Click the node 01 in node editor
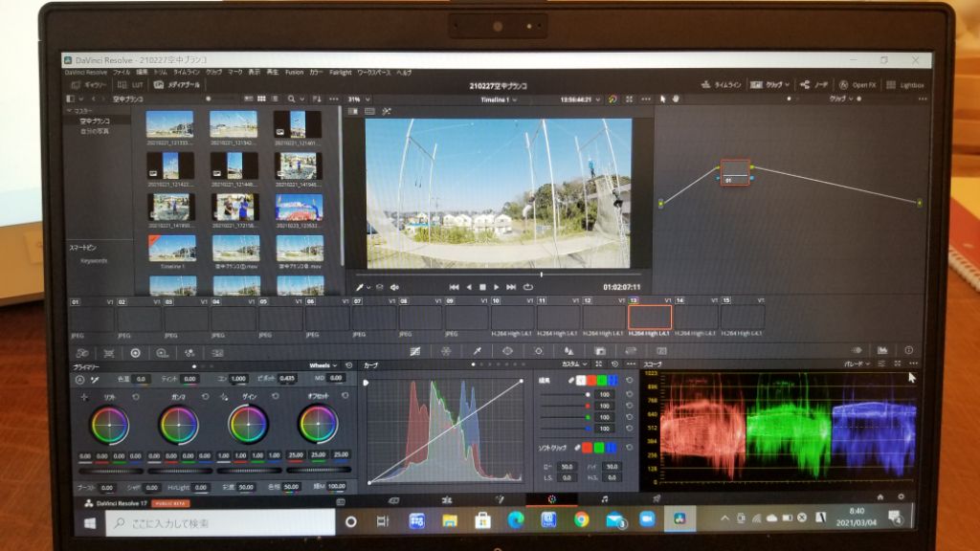This screenshot has height=551, width=980. coord(734,173)
